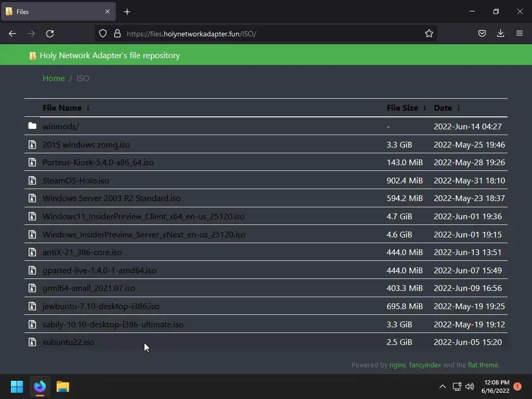Download SteamOS-Holo.iso
The height and width of the screenshot is (399, 532).
click(x=76, y=180)
